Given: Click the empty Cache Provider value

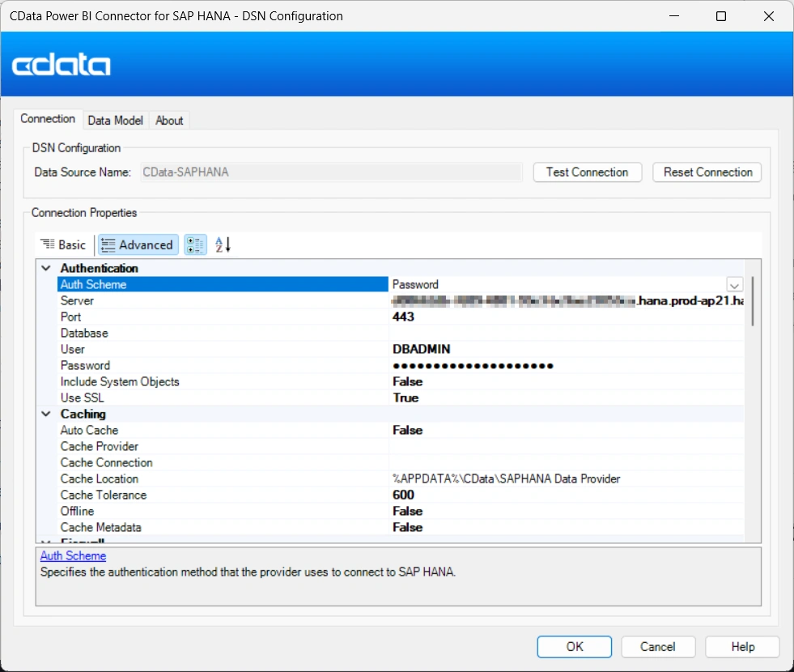Looking at the screenshot, I should point(567,447).
